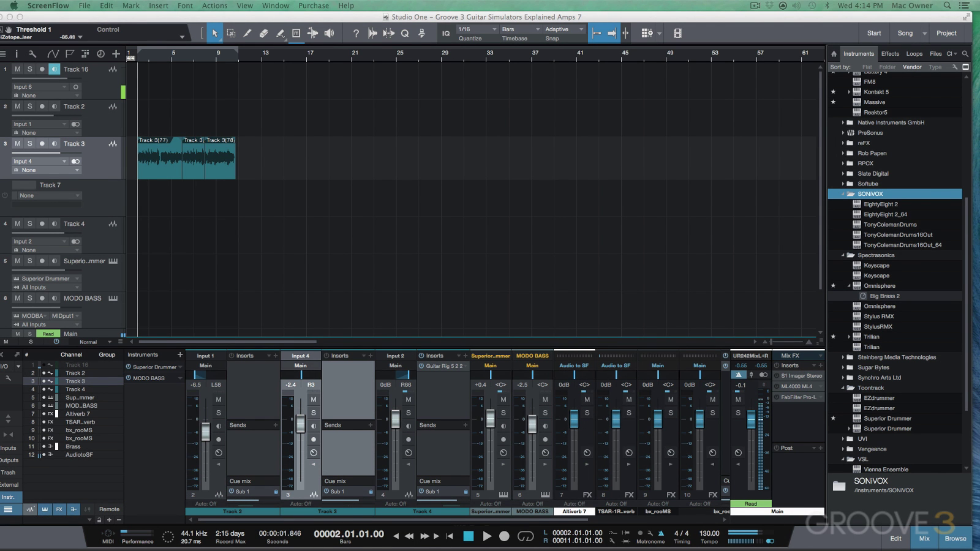The width and height of the screenshot is (980, 551).
Task: Mute Track 16 in the track list
Action: point(17,69)
